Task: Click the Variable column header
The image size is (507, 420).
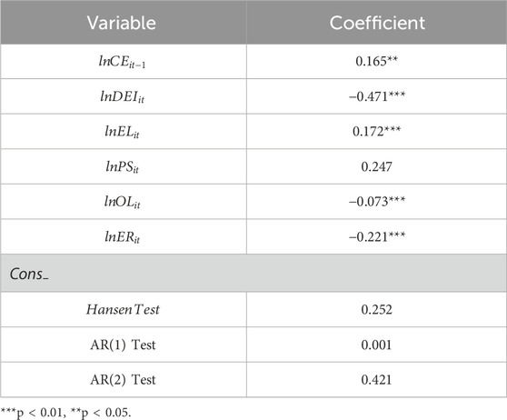Action: [x=122, y=23]
